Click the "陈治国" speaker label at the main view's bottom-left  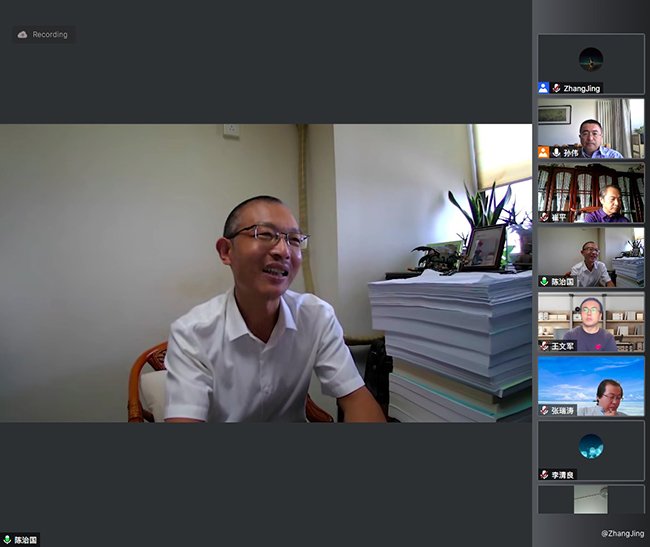click(x=26, y=540)
